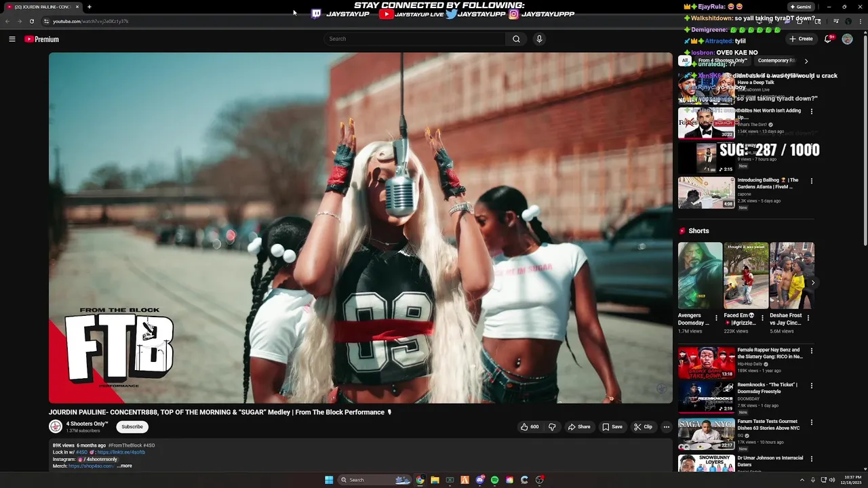Select the Contemporary R&B chip
The height and width of the screenshot is (488, 868).
tap(776, 60)
